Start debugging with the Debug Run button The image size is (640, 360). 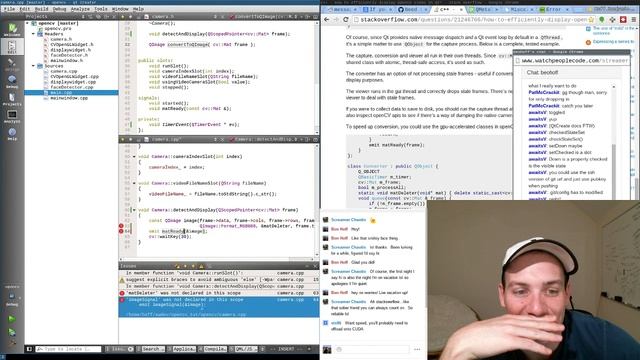coord(12,332)
